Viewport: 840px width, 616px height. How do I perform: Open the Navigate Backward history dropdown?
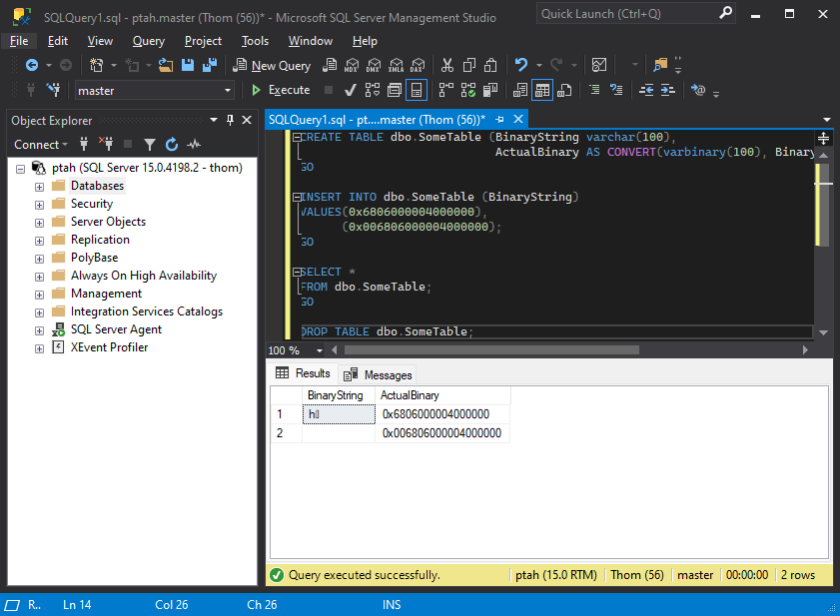pos(49,65)
